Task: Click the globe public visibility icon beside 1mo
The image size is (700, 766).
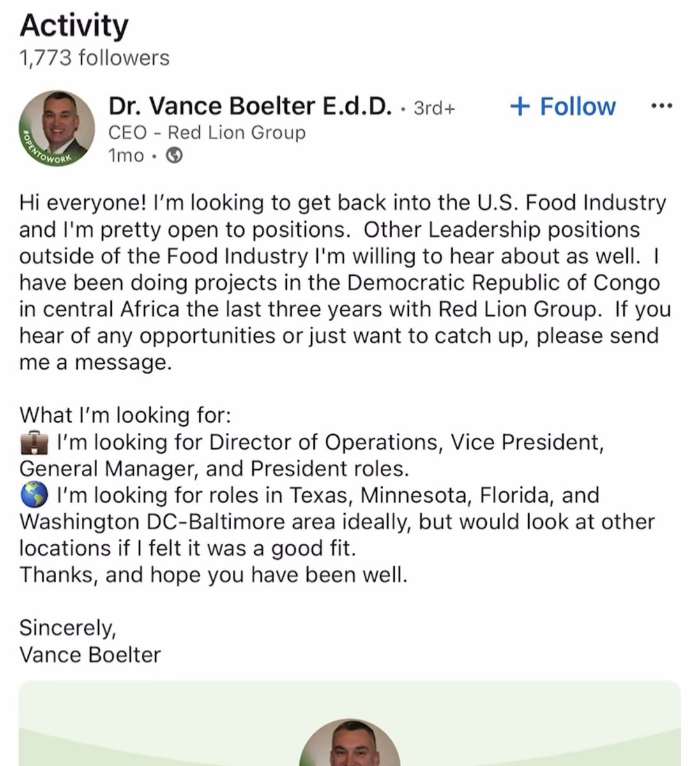Action: point(174,156)
